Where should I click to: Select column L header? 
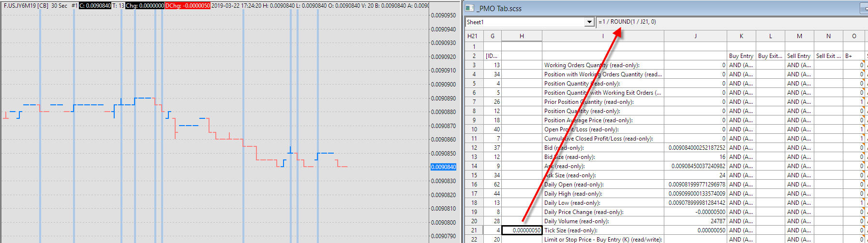click(770, 36)
